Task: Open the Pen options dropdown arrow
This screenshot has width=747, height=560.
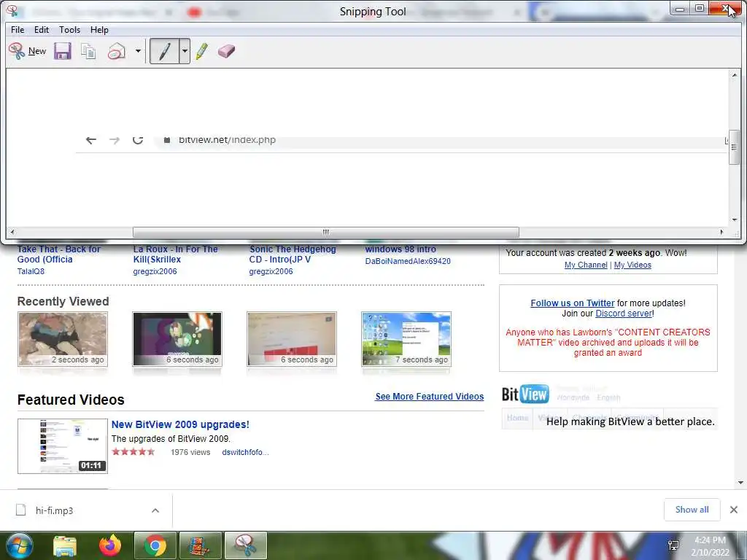Action: tap(185, 51)
